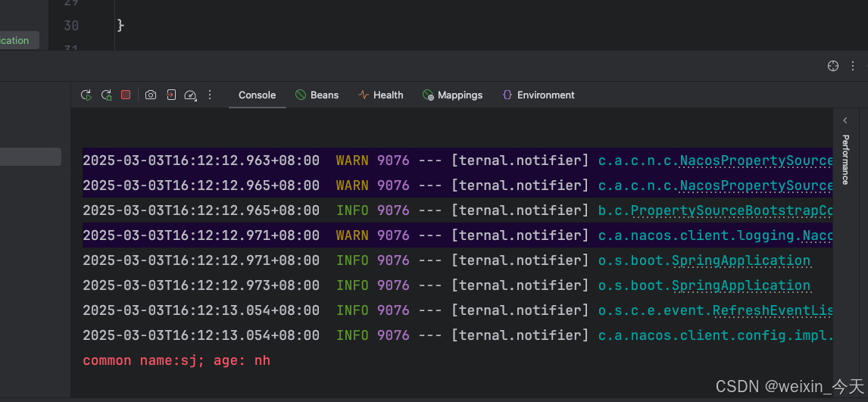Click the exit icon with red arrow

[171, 95]
